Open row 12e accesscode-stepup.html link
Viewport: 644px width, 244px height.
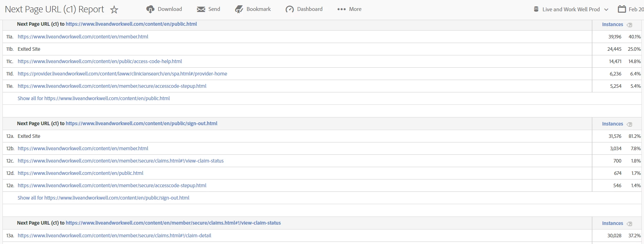tap(112, 185)
